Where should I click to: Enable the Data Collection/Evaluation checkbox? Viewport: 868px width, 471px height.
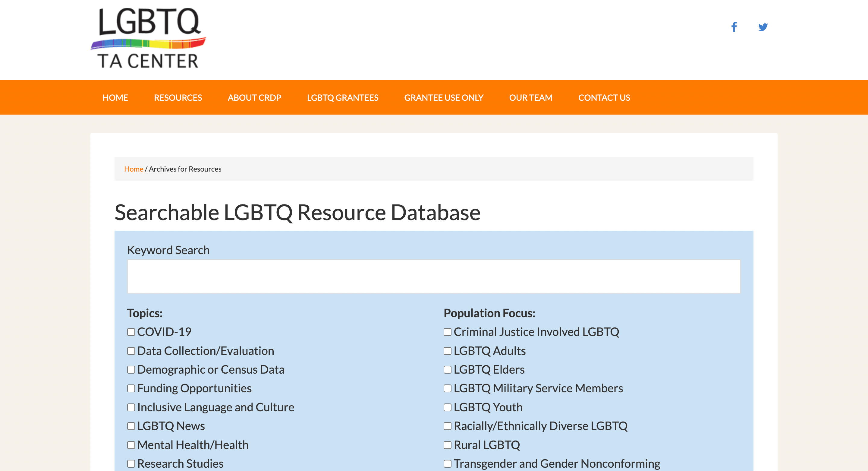(x=131, y=351)
